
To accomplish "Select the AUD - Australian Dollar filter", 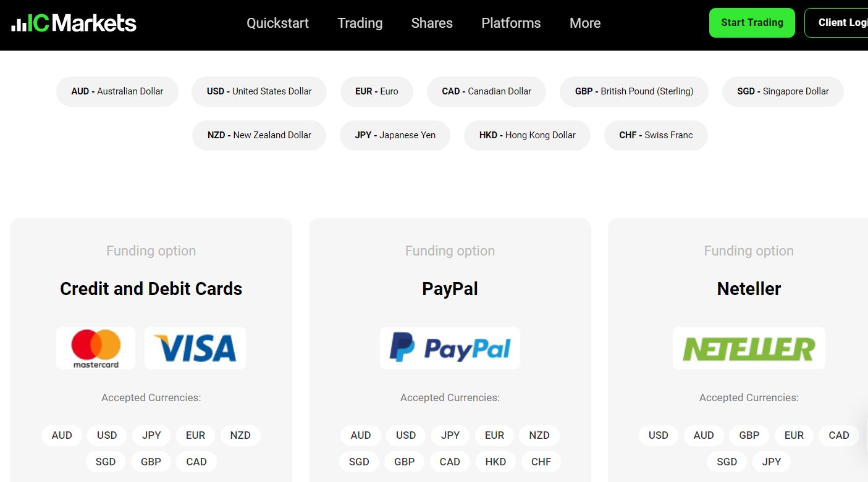I will pyautogui.click(x=117, y=91).
